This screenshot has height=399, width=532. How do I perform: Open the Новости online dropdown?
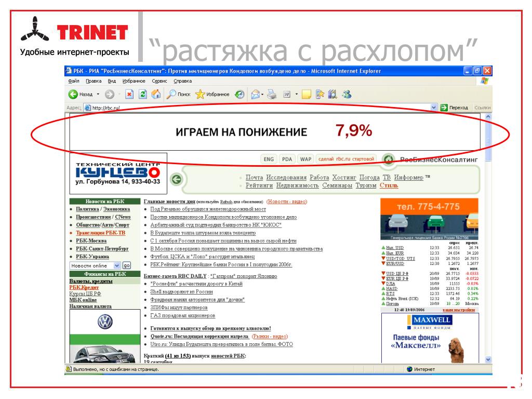click(117, 265)
